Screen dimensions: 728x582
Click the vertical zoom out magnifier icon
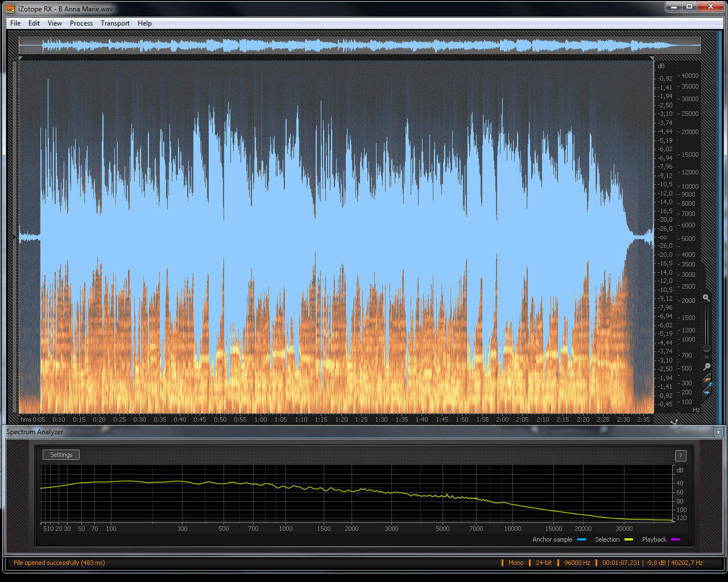706,367
